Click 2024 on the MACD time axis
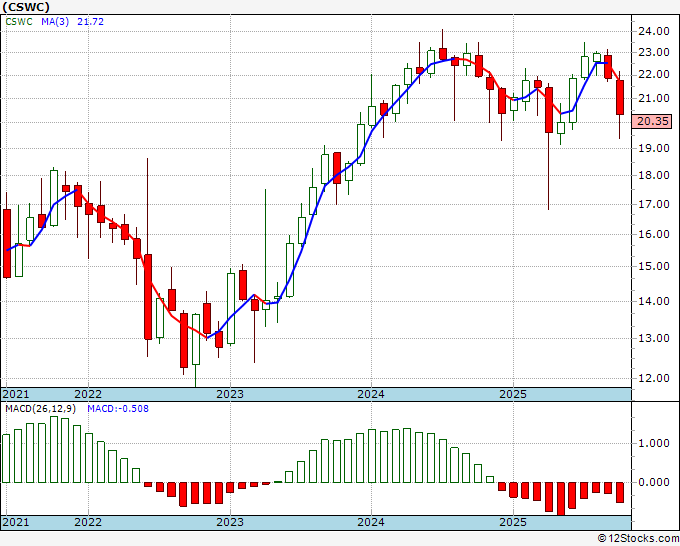Screen dimensions: 680x546 [x=371, y=522]
